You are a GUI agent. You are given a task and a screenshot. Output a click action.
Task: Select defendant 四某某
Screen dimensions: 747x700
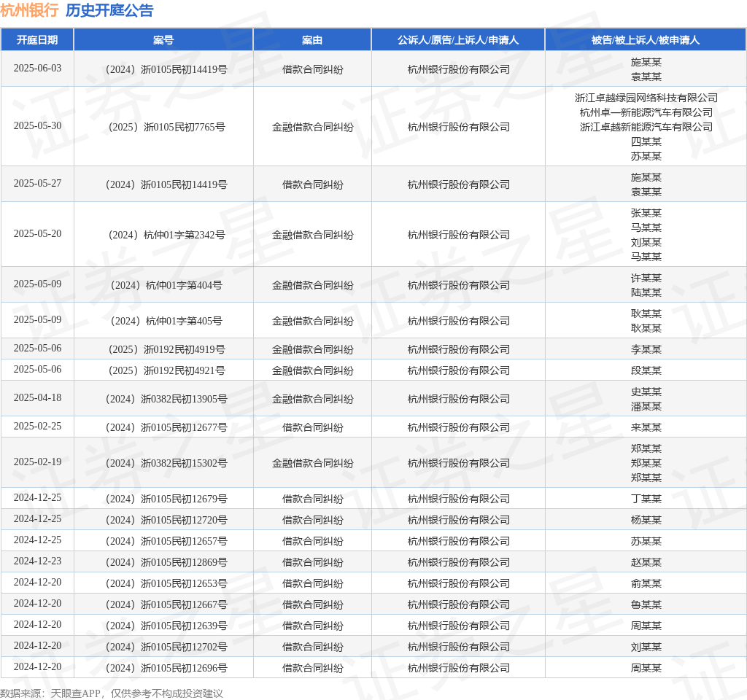(646, 141)
